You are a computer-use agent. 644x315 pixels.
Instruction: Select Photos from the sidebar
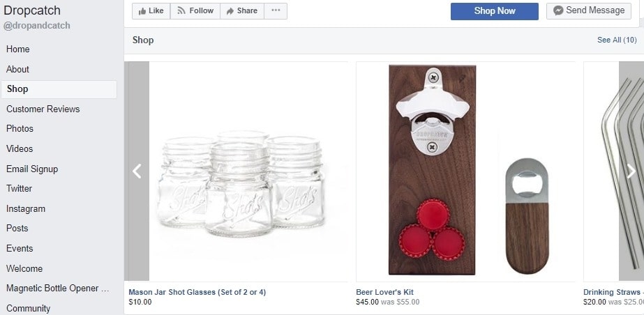(20, 129)
